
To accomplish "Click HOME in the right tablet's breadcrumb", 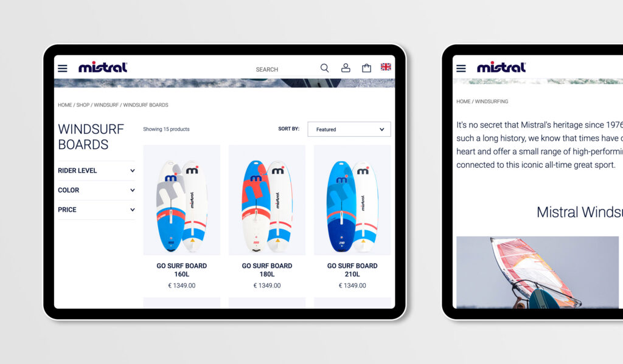I will tap(463, 101).
